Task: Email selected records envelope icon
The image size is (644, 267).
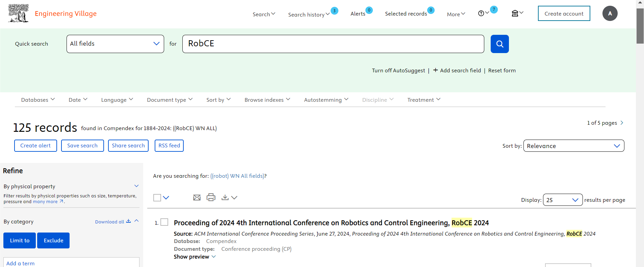Action: [197, 197]
